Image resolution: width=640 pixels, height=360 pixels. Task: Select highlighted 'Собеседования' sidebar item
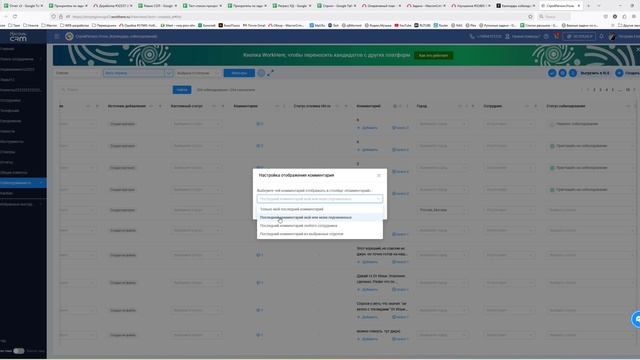click(23, 183)
